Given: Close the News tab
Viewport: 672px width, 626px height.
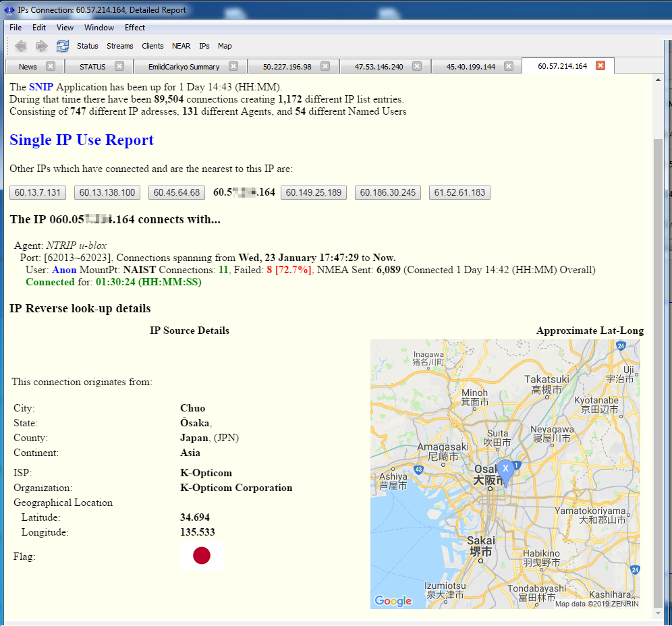Looking at the screenshot, I should click(51, 66).
